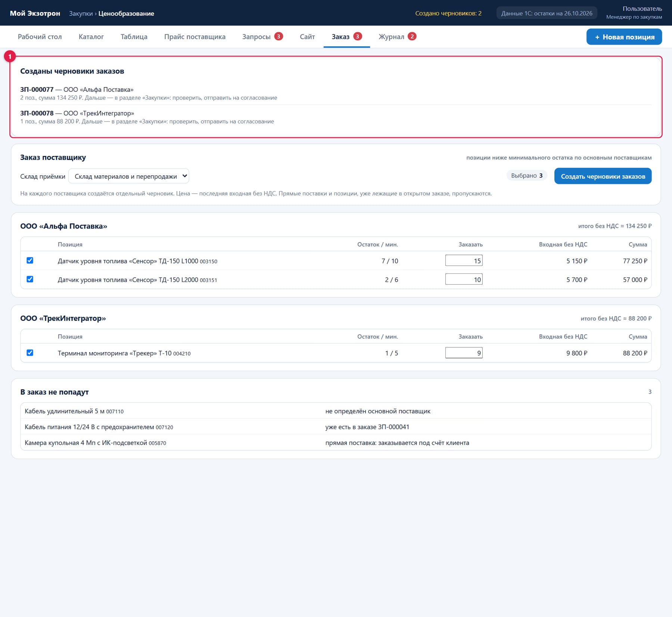Image resolution: width=672 pixels, height=617 pixels.
Task: Click stock value 7 / 10
Action: point(390,261)
